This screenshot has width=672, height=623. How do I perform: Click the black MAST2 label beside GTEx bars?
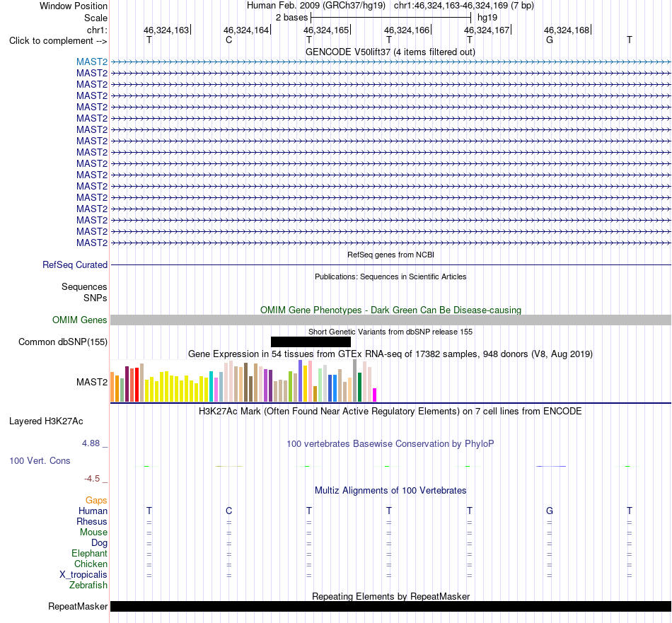(x=92, y=382)
